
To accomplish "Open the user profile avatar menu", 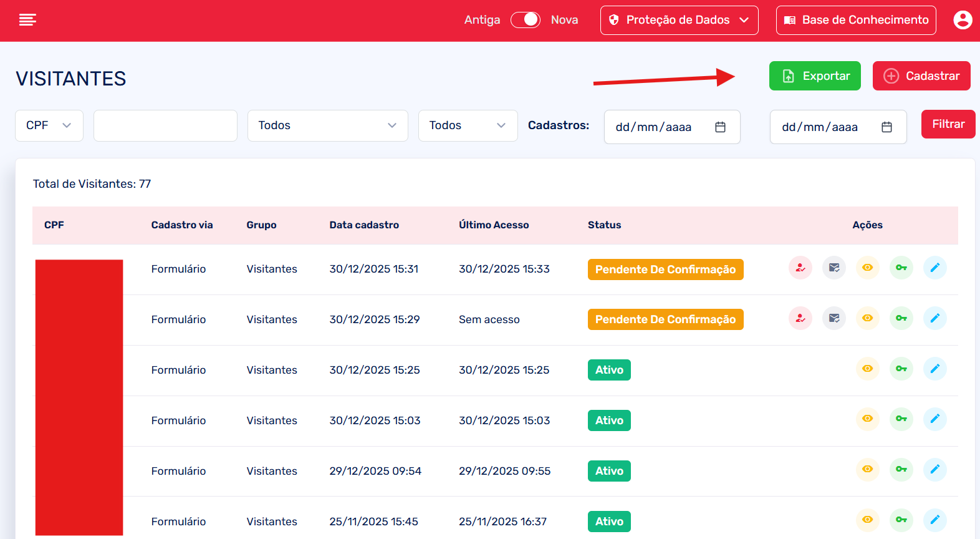I will click(963, 20).
